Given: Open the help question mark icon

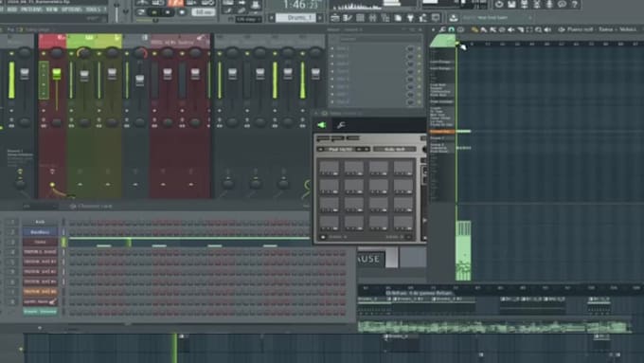Looking at the screenshot, I should pos(575,4).
